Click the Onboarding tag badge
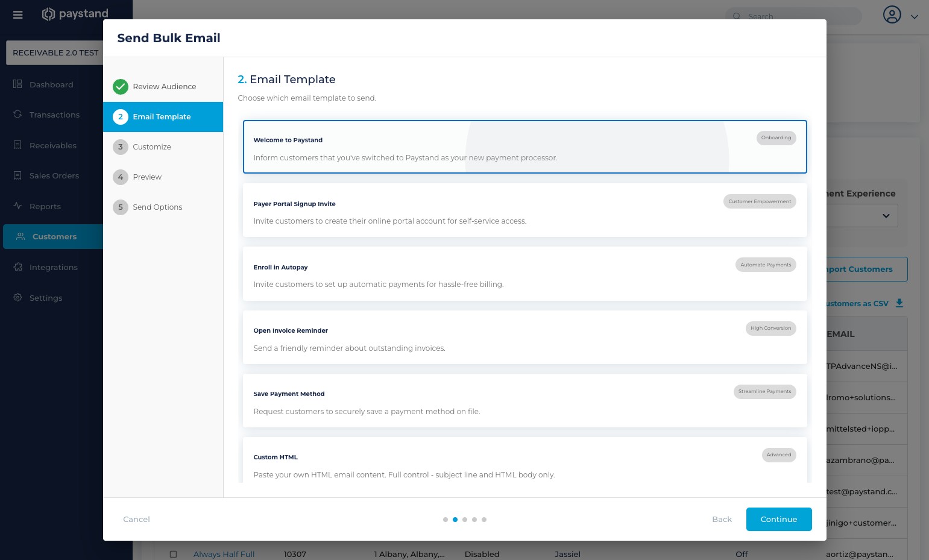Image resolution: width=929 pixels, height=560 pixels. click(776, 138)
